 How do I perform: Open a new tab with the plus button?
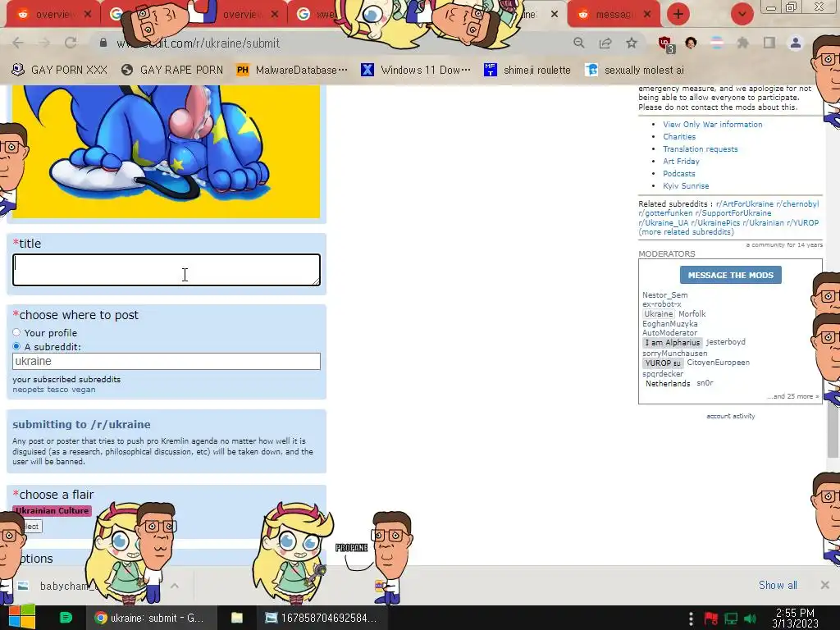click(678, 14)
